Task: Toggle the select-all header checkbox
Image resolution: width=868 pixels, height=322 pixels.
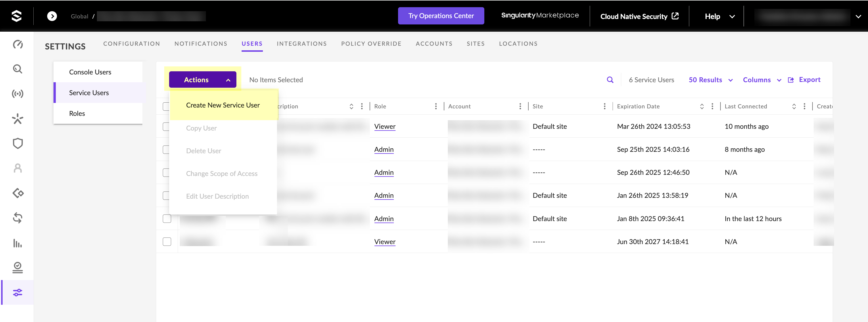Action: (x=165, y=106)
